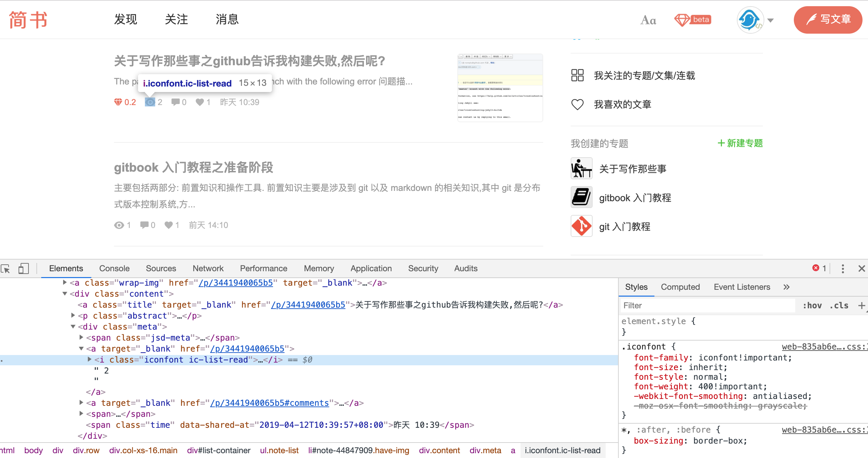Image resolution: width=868 pixels, height=458 pixels.
Task: Click the Styles Filter input field
Action: pyautogui.click(x=707, y=306)
